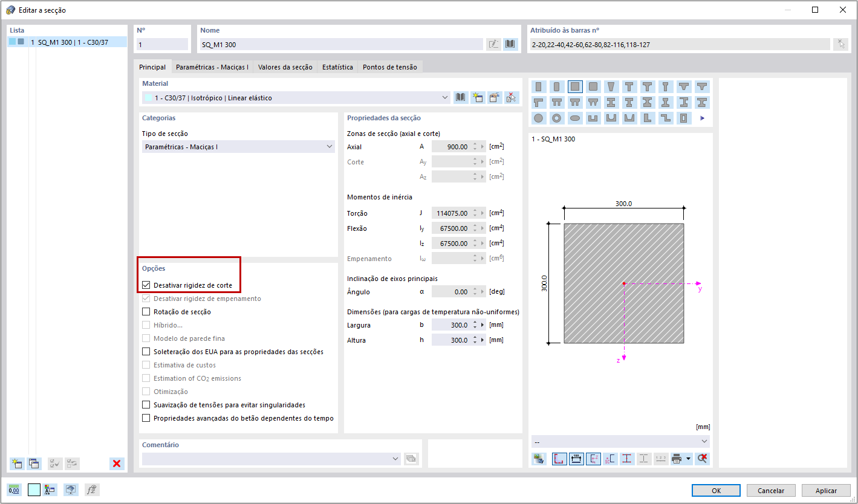Screen dimensions: 858x504
Task: Open the material library book icon
Action: [461, 97]
